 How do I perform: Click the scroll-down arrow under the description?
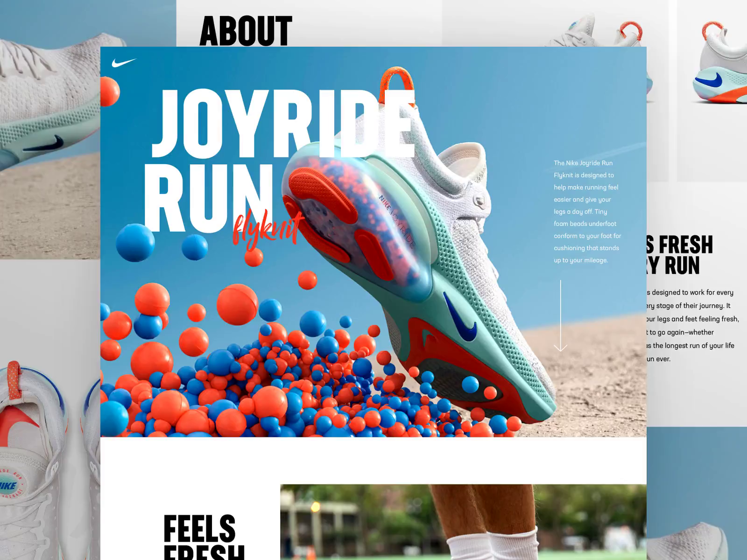[560, 315]
